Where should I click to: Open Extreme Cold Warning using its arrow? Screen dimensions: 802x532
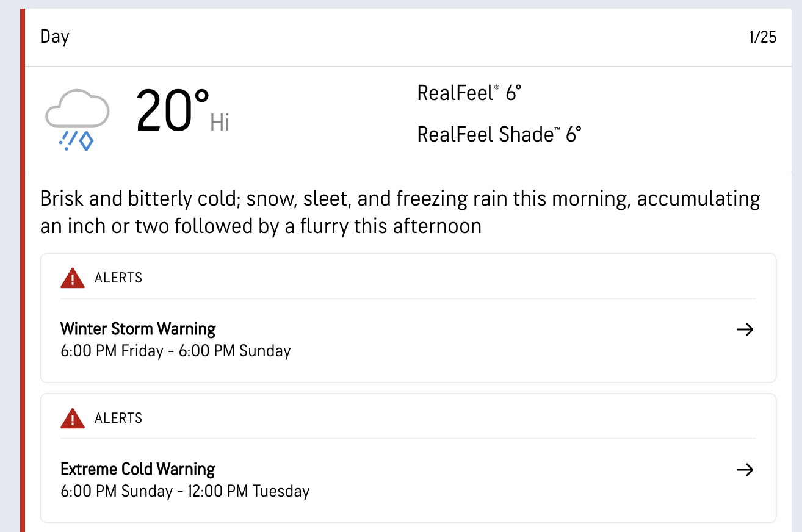point(745,470)
